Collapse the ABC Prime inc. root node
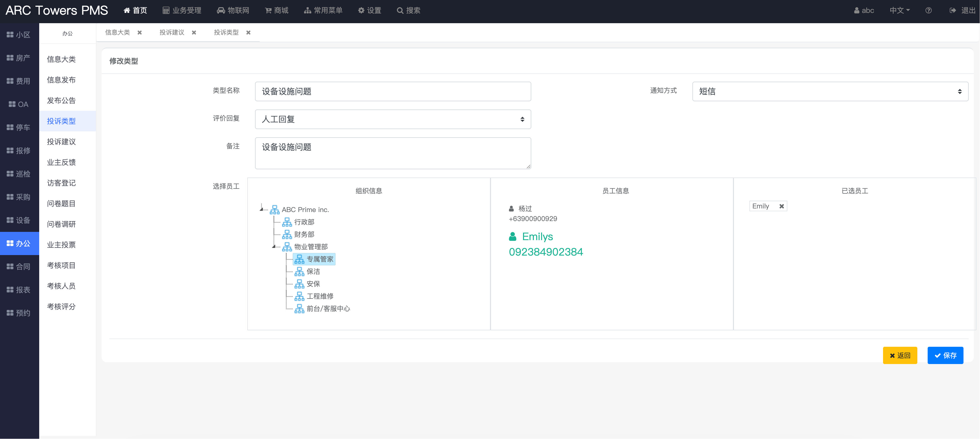The width and height of the screenshot is (980, 439). coord(261,209)
